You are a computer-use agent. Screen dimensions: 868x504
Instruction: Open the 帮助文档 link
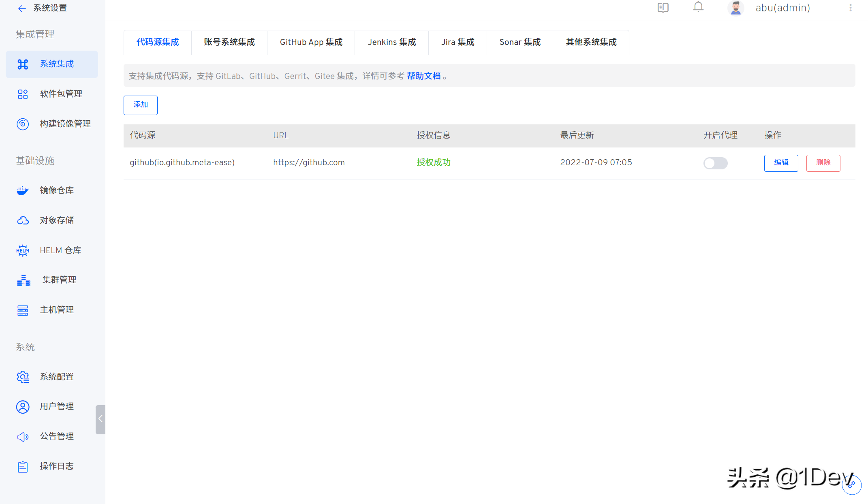tap(424, 76)
